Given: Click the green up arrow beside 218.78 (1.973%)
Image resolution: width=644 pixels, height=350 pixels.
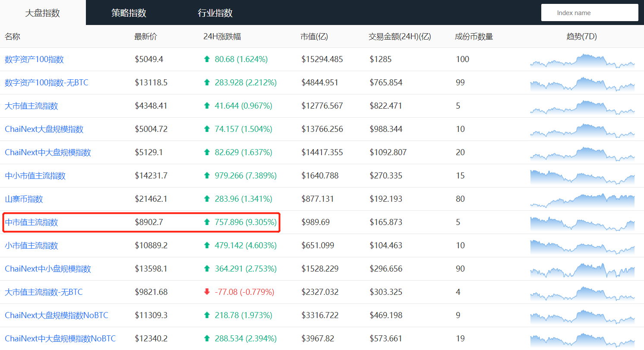Looking at the screenshot, I should [207, 316].
